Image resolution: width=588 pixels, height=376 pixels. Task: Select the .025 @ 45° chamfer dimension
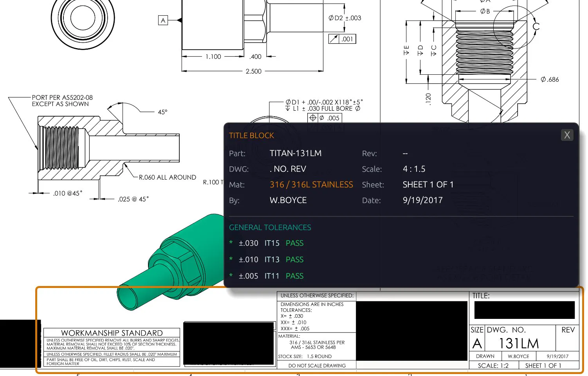click(x=133, y=199)
